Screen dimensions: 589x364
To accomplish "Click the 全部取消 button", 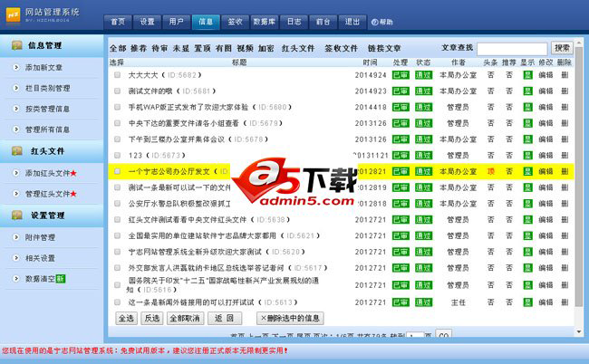I will pyautogui.click(x=185, y=318).
